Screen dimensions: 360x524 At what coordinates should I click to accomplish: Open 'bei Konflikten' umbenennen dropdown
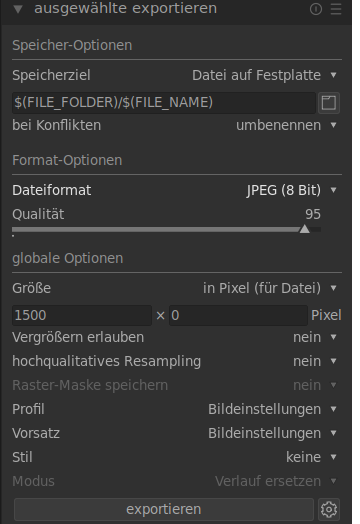(x=177, y=125)
